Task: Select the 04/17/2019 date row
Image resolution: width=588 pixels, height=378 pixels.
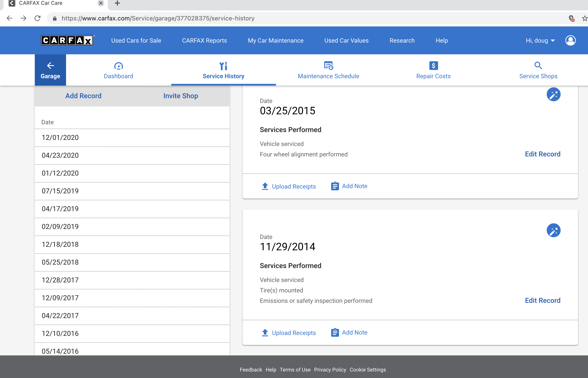Action: click(x=132, y=209)
